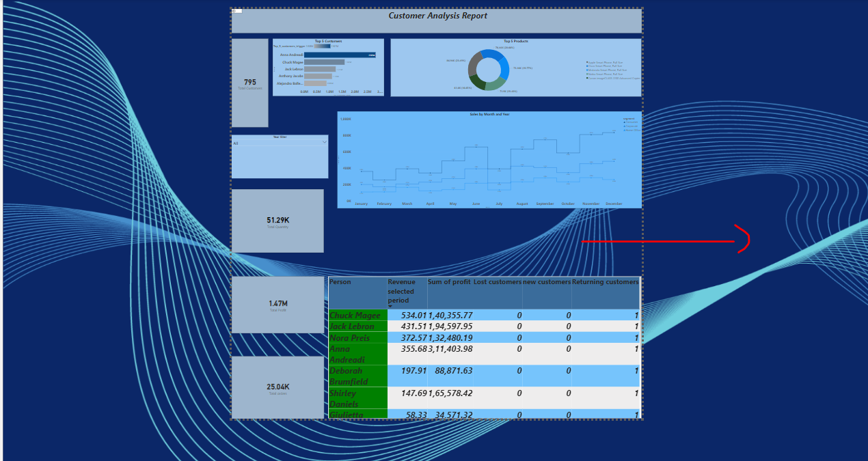Select the 25.04K Total orders card
Image resolution: width=868 pixels, height=461 pixels.
[277, 387]
